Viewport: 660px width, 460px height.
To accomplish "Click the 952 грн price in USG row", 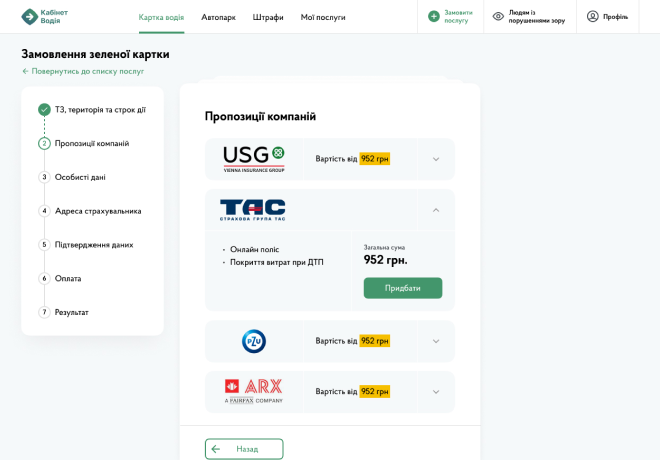I will (375, 159).
